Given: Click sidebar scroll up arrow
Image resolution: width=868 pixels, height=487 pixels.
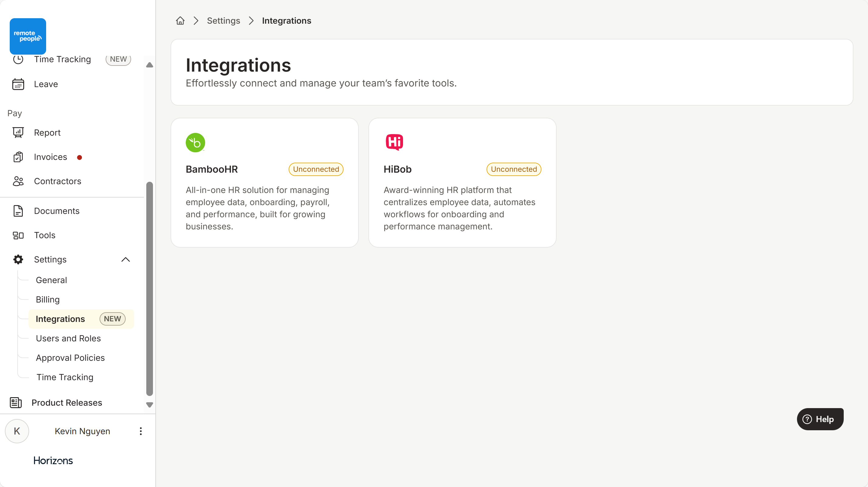Looking at the screenshot, I should 150,65.
